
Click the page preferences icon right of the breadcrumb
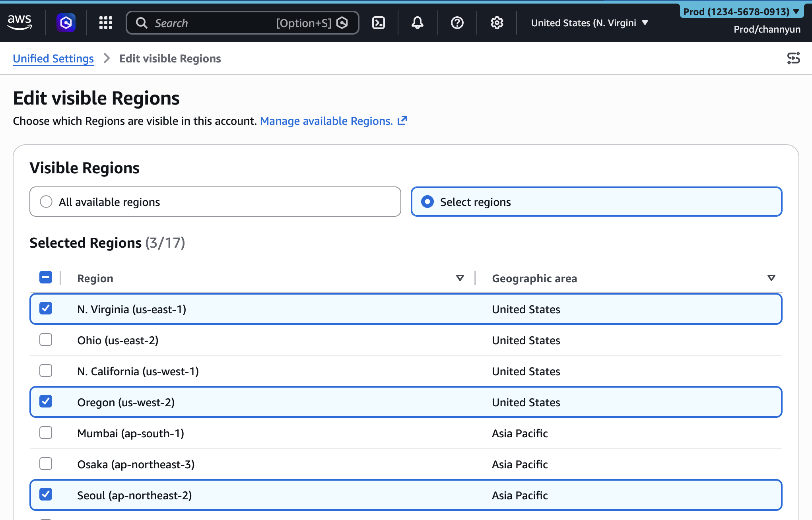(793, 58)
